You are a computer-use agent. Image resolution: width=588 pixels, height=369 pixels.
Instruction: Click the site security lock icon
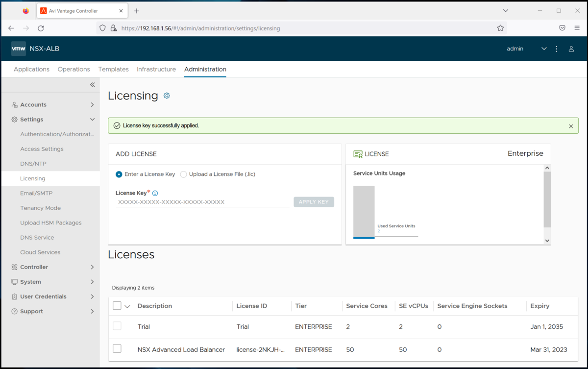point(114,28)
